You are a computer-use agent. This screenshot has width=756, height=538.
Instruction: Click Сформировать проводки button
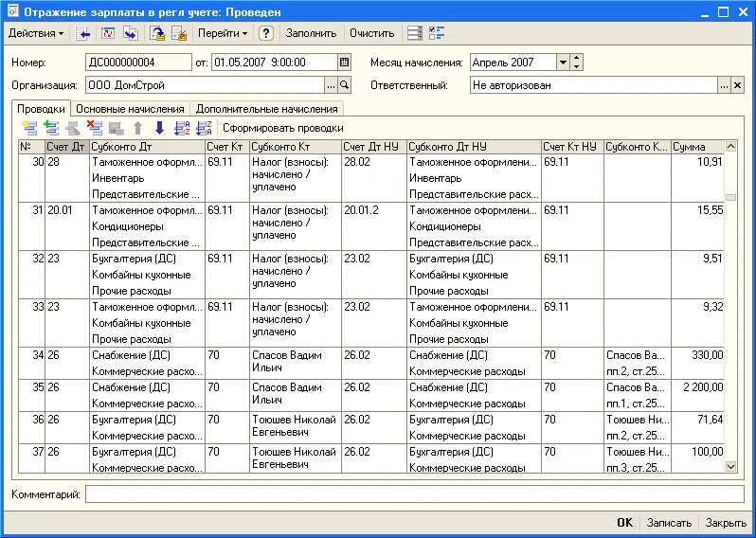283,128
